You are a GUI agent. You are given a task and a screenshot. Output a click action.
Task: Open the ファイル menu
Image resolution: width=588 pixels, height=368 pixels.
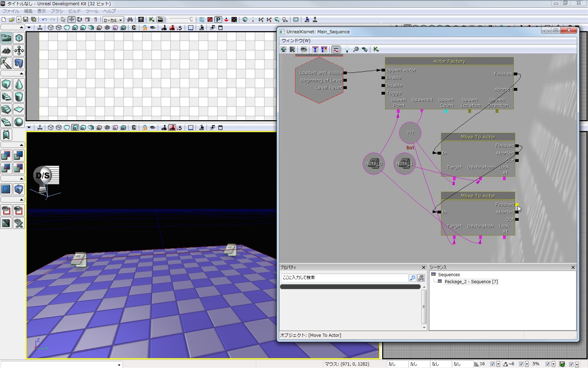10,11
